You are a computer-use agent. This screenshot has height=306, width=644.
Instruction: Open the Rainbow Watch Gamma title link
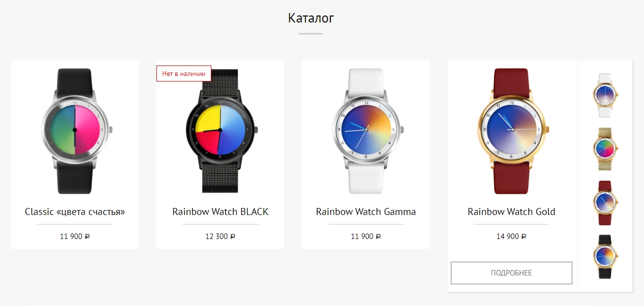click(366, 211)
